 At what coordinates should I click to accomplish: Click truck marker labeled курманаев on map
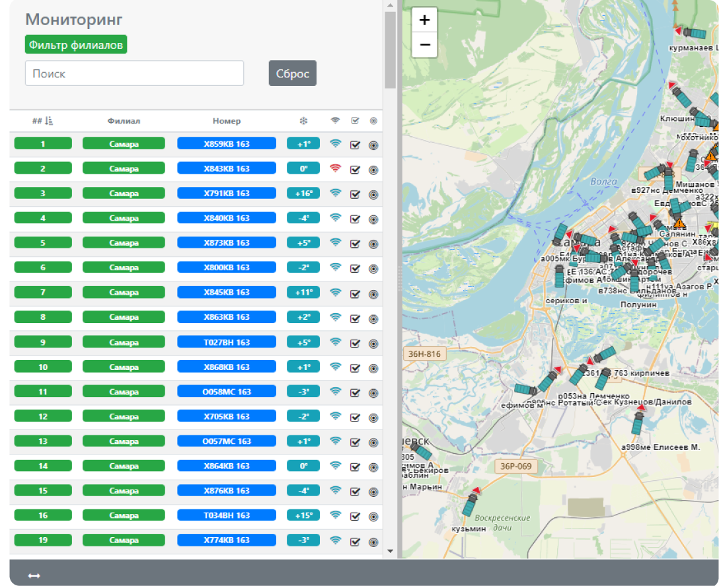[695, 34]
